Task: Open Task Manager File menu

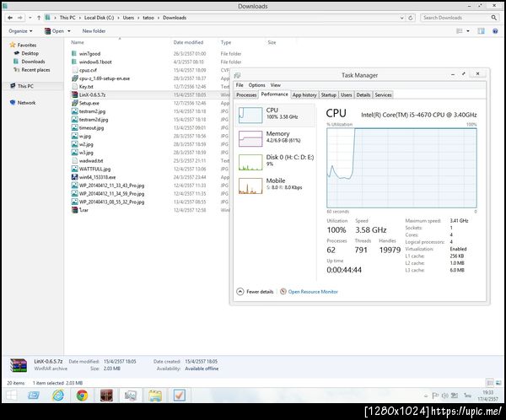Action: coord(240,85)
